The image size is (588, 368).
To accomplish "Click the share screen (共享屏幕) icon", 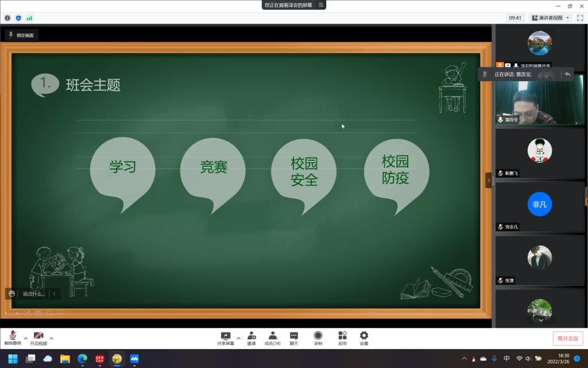I will pos(226,336).
